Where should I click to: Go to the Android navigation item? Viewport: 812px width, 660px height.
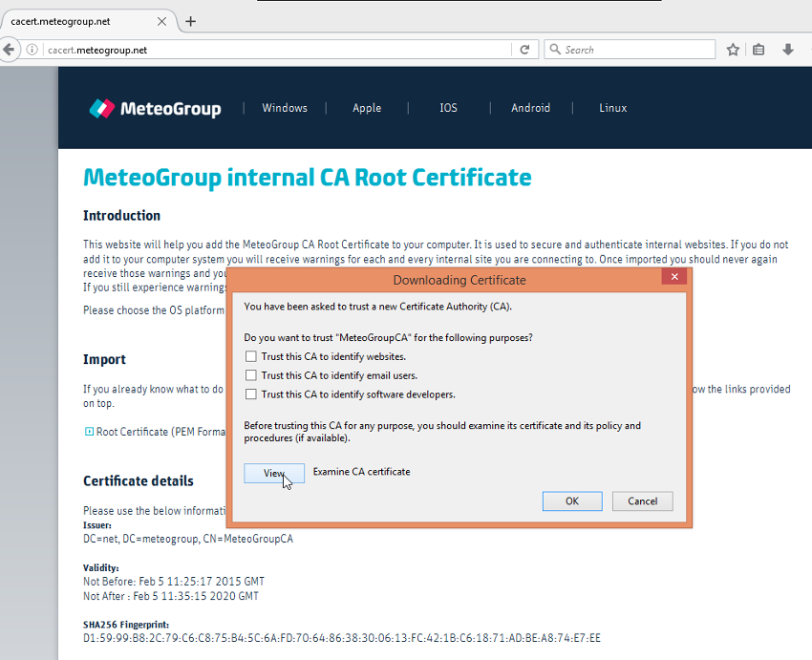tap(530, 108)
